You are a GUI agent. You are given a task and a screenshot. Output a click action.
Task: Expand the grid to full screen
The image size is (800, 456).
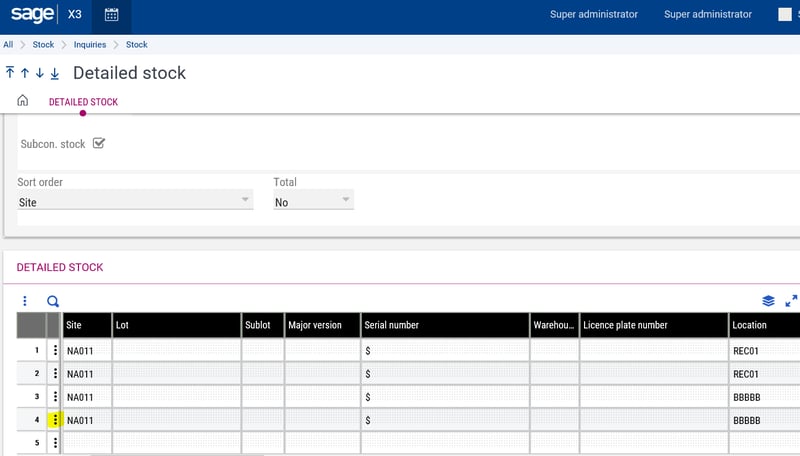pyautogui.click(x=791, y=301)
